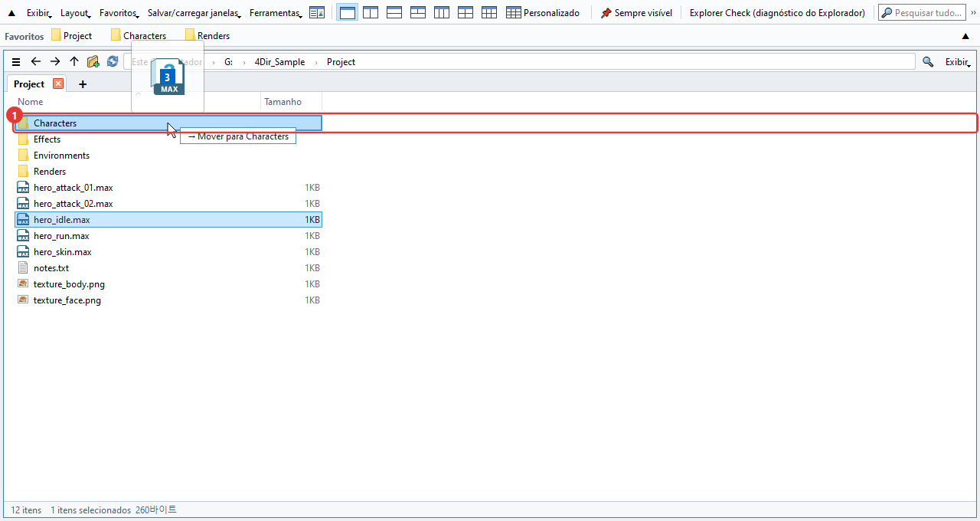Collapse the top toolbar with the left triangle
This screenshot has height=521, width=980.
tap(11, 13)
